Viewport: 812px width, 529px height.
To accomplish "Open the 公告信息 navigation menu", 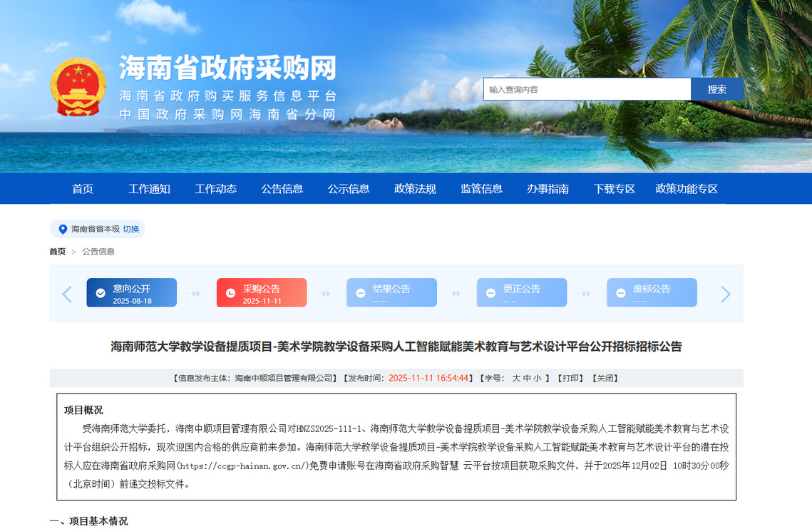I will 282,189.
